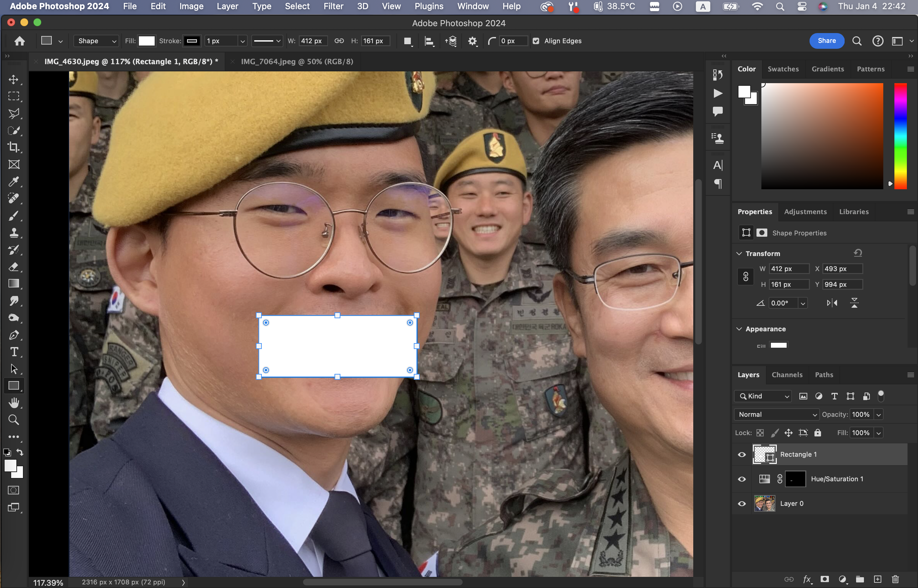Open the Filter menu
Image resolution: width=918 pixels, height=588 pixels.
point(333,6)
